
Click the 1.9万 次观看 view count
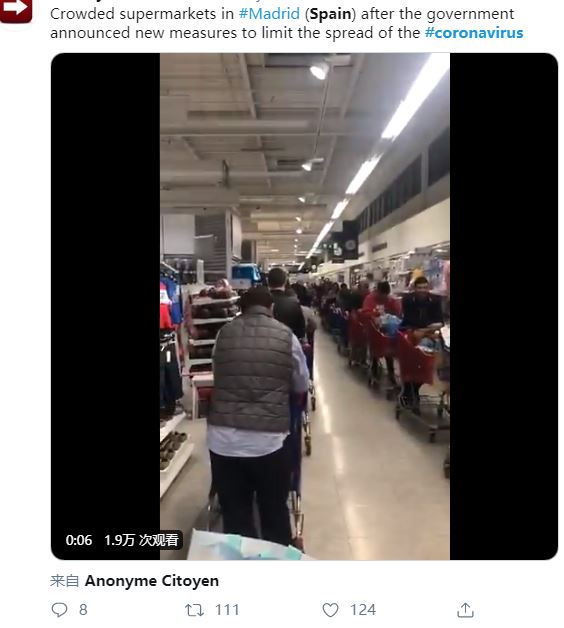pyautogui.click(x=141, y=540)
